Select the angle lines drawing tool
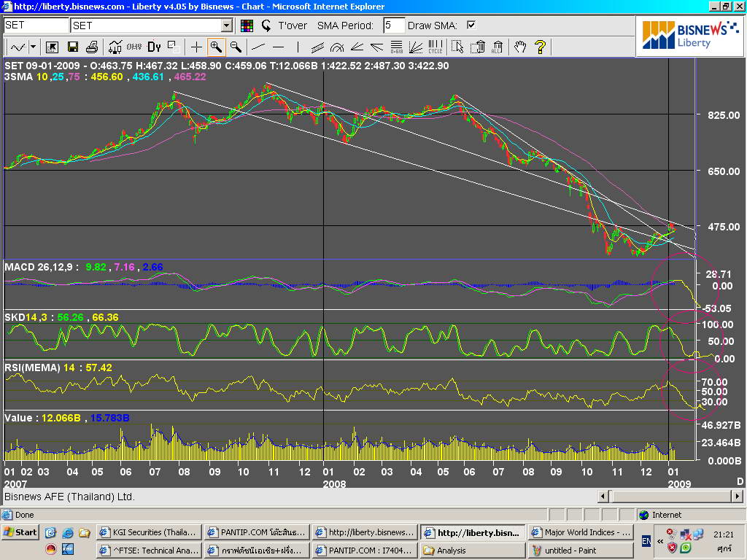747x560 pixels. 357,47
